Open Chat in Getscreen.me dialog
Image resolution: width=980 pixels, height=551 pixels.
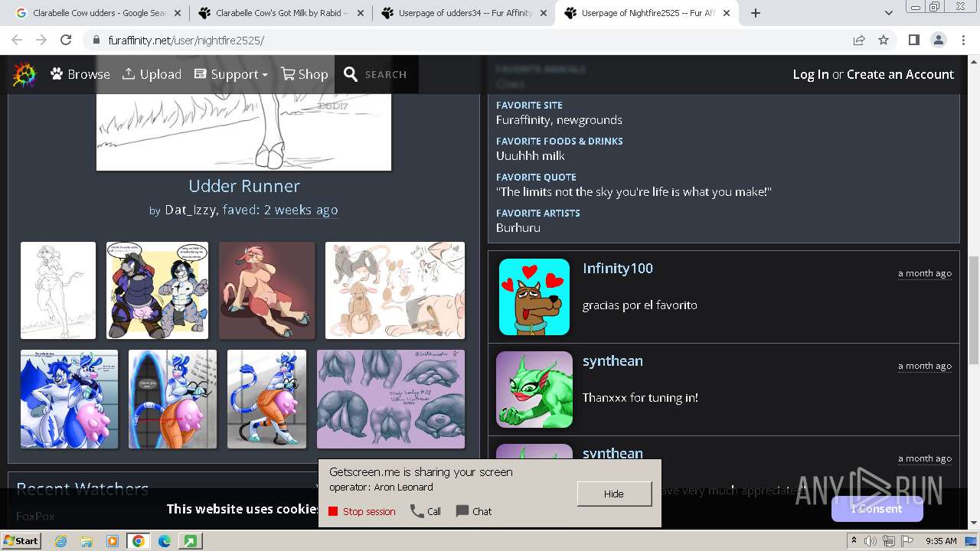click(x=474, y=511)
